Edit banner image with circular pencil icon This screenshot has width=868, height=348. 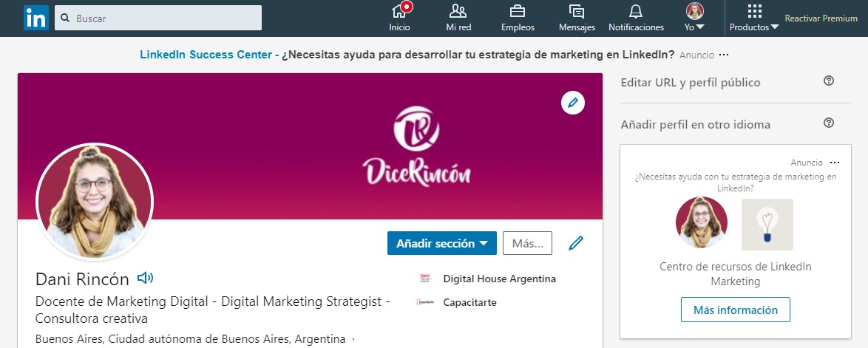coord(572,103)
